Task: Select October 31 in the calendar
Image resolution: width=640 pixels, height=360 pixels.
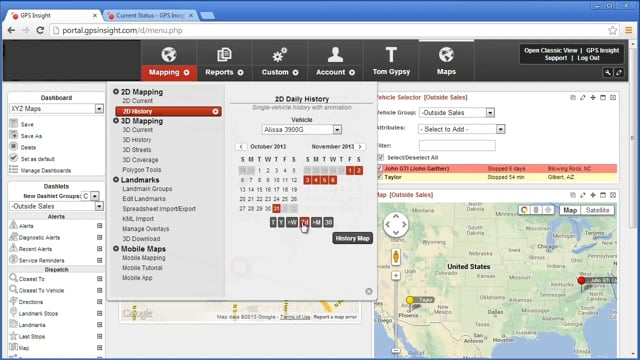Action: click(276, 209)
